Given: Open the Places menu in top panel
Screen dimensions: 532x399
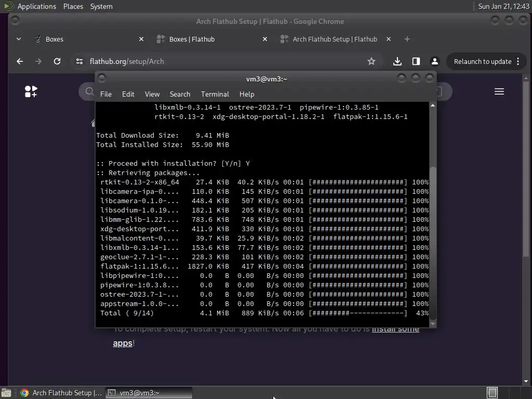Looking at the screenshot, I should coord(73,6).
